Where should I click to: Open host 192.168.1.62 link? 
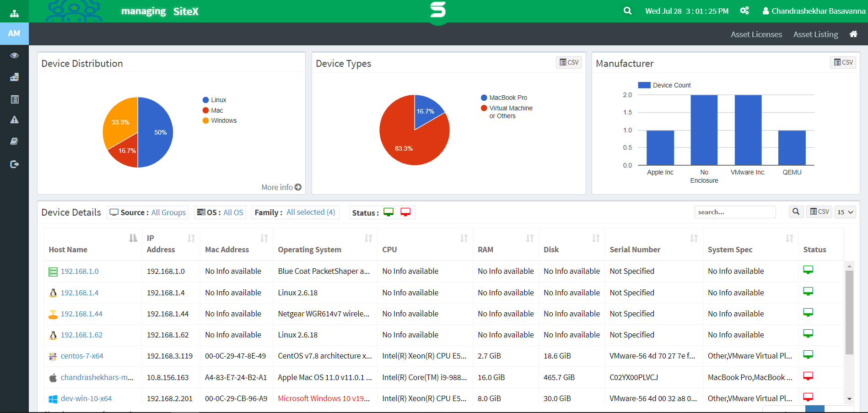(81, 335)
